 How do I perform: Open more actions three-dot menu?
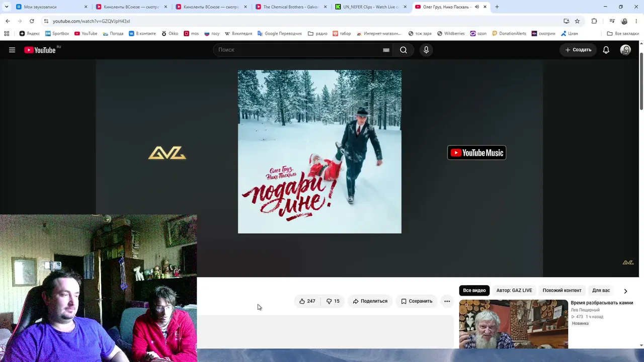pyautogui.click(x=447, y=301)
